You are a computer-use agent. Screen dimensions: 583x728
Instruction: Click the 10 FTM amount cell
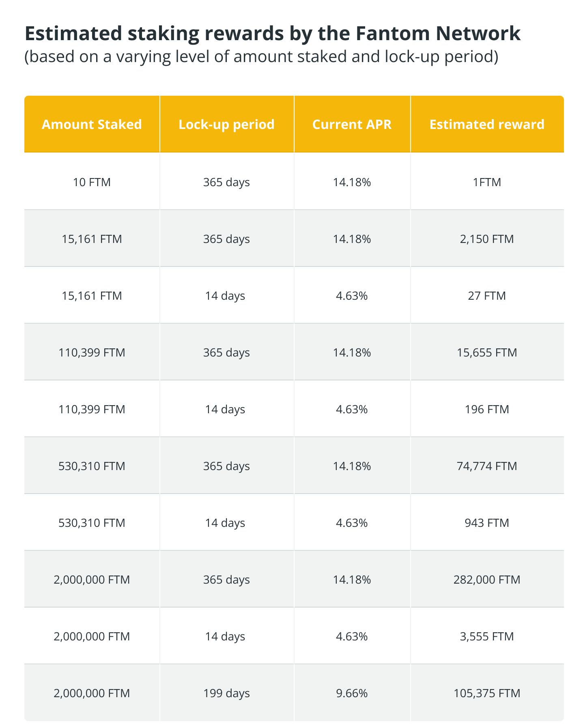(92, 183)
